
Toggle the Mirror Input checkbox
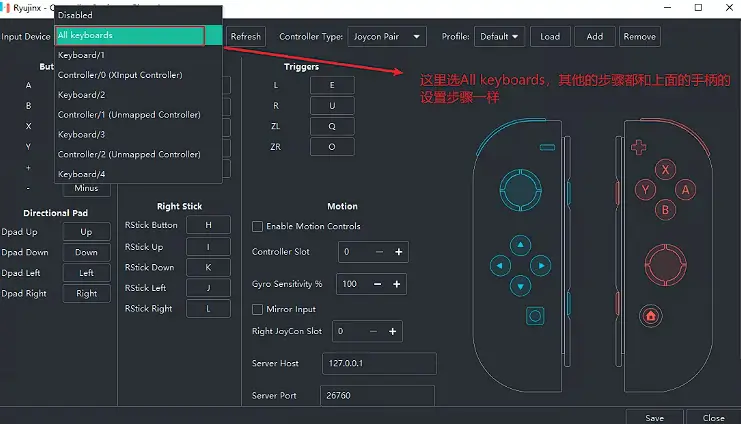point(258,309)
